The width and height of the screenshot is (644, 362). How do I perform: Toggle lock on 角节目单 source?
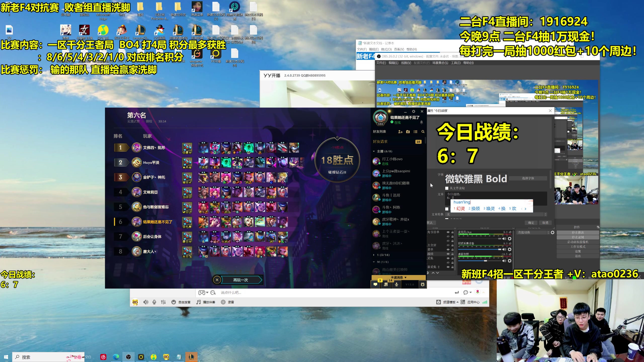point(452,232)
